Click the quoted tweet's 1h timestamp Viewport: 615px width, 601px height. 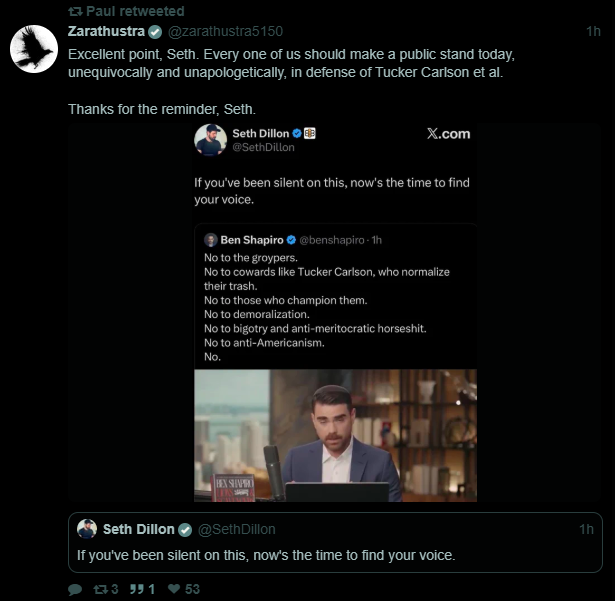pyautogui.click(x=587, y=529)
